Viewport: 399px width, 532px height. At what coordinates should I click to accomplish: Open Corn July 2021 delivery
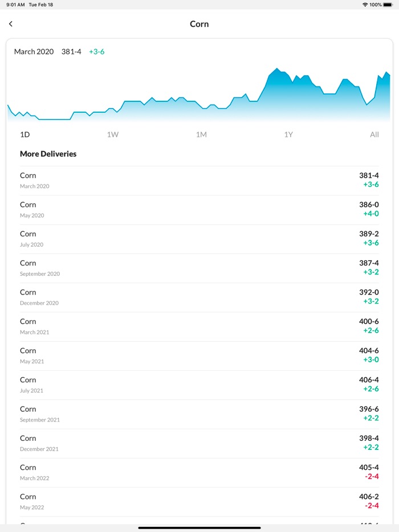coord(199,385)
